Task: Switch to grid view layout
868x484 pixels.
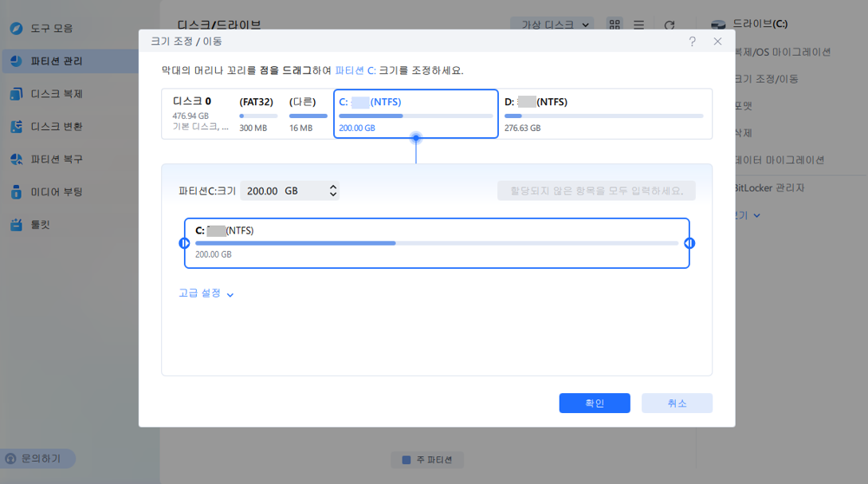Action: [x=615, y=25]
